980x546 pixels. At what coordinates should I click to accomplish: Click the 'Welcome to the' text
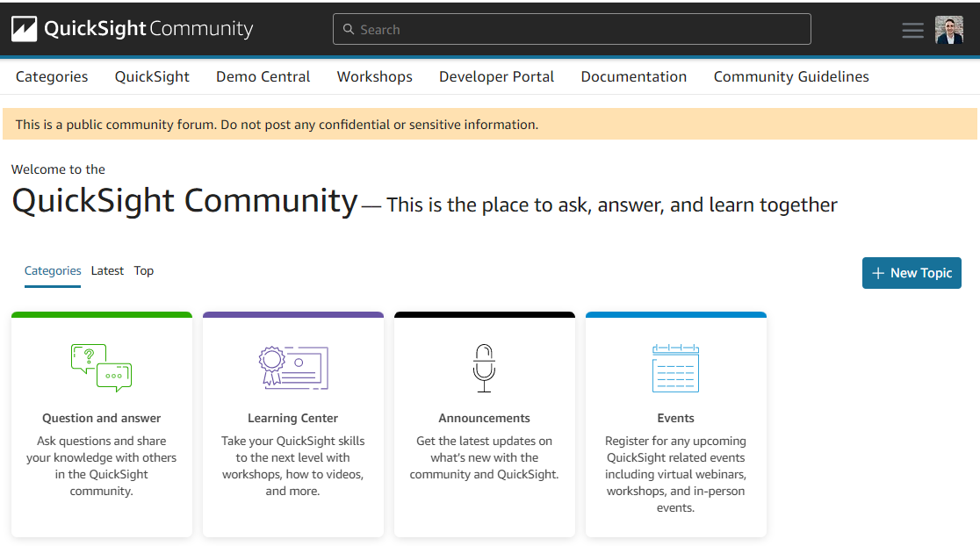[58, 169]
